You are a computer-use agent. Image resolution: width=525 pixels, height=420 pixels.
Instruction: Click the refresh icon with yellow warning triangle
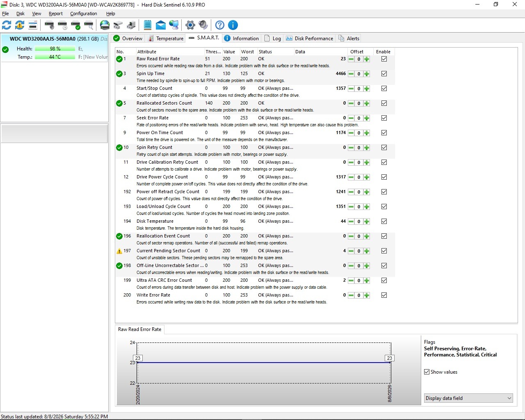pyautogui.click(x=20, y=25)
